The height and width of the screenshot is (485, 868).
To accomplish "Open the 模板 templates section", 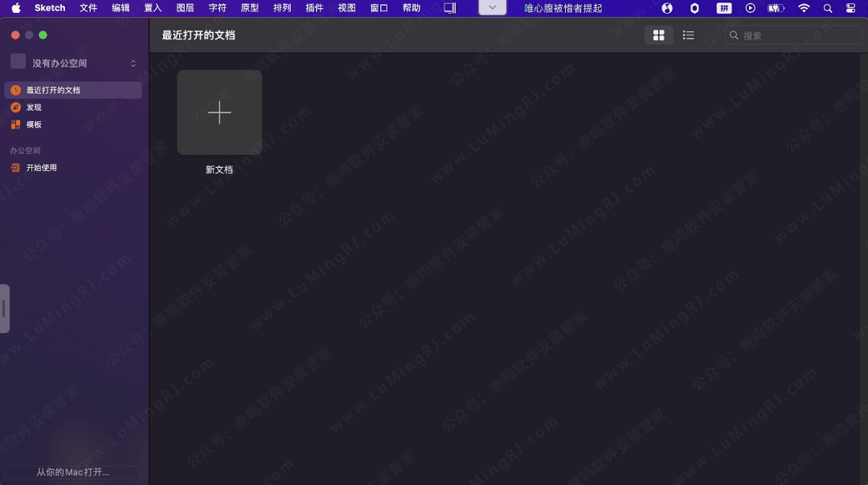I will pos(33,124).
